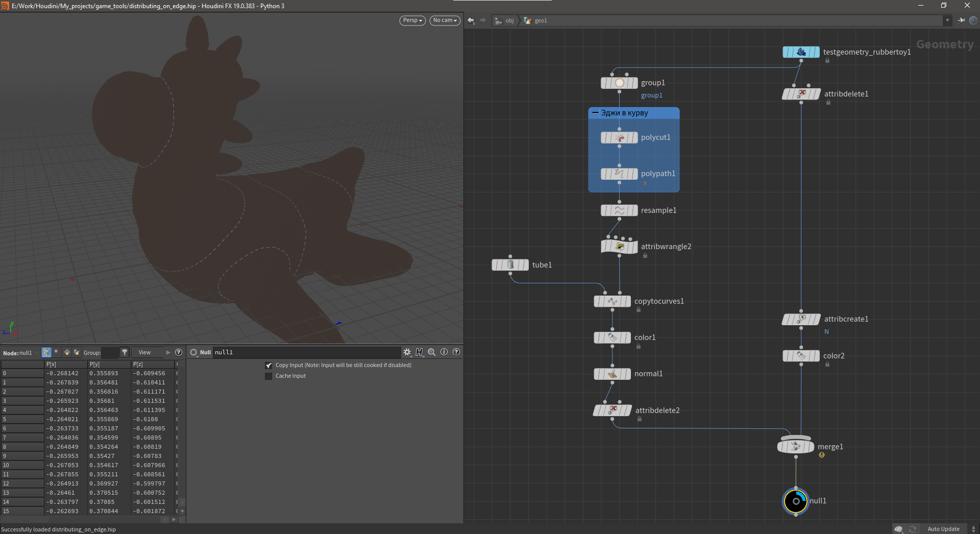Enable the Cache Input checkbox
This screenshot has width=980, height=534.
[268, 376]
